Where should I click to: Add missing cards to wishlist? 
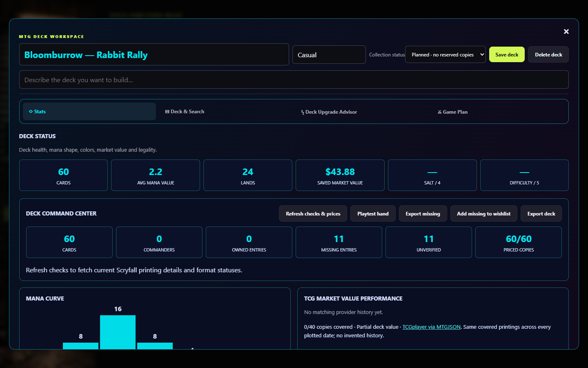click(483, 214)
